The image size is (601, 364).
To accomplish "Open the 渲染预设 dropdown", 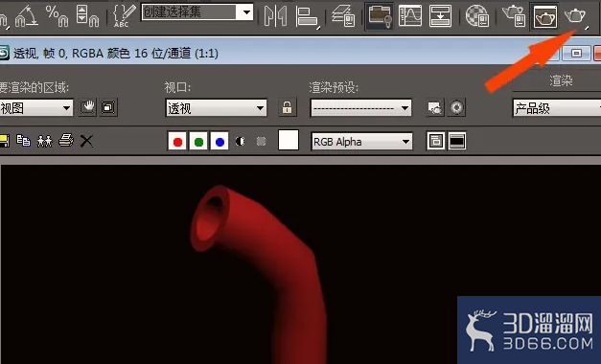I will (360, 108).
